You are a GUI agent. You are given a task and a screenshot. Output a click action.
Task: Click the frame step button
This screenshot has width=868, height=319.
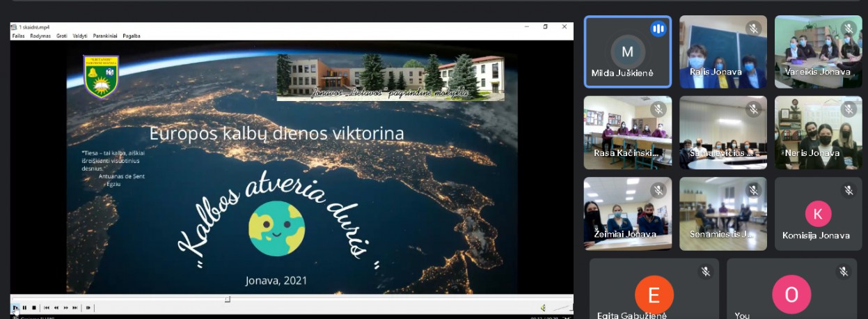point(88,307)
